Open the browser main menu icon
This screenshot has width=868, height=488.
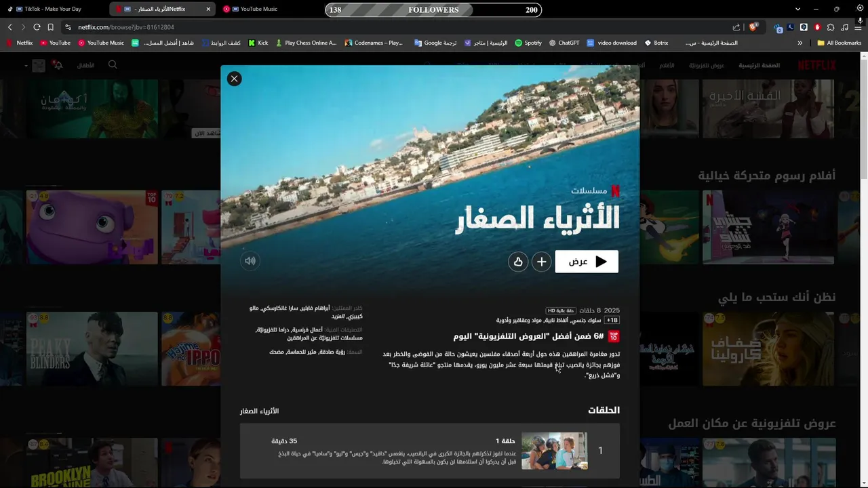[x=858, y=27]
